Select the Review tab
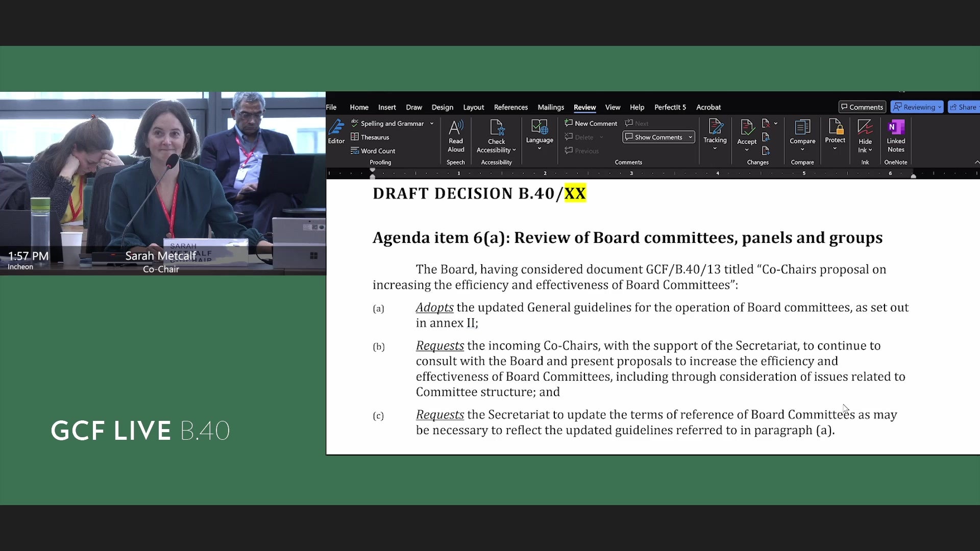The image size is (980, 551). point(584,107)
